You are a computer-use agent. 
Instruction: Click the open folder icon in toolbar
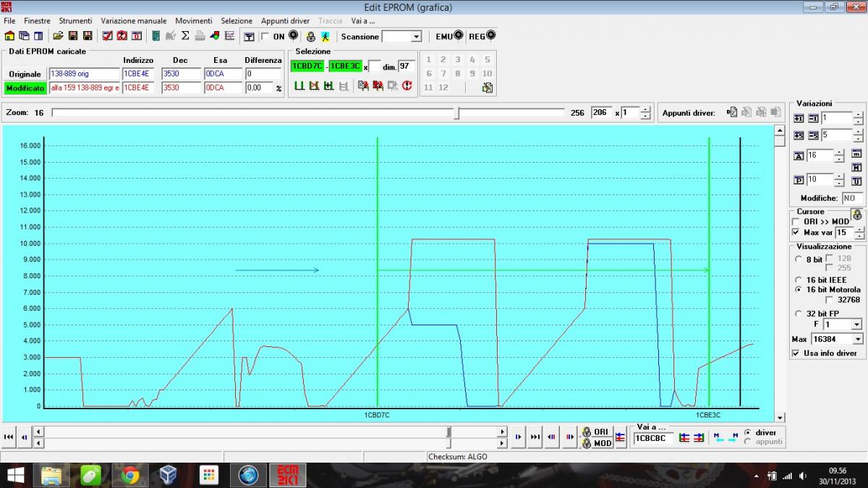58,36
